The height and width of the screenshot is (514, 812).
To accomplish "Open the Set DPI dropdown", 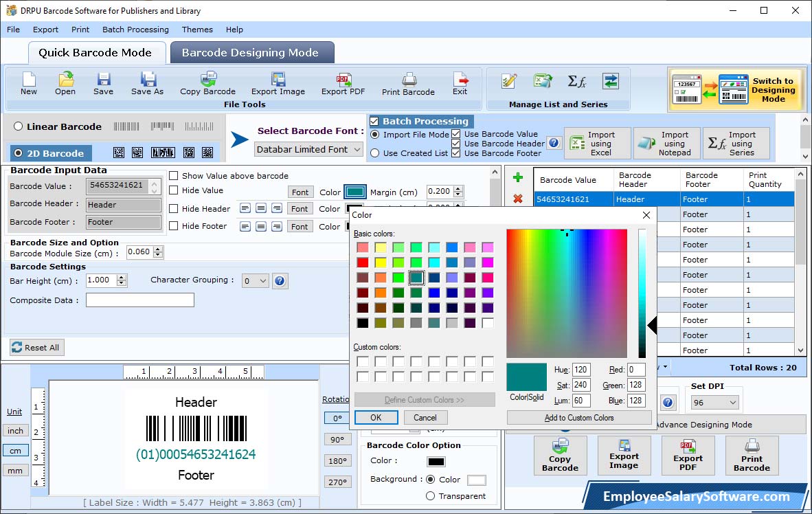I will click(714, 403).
